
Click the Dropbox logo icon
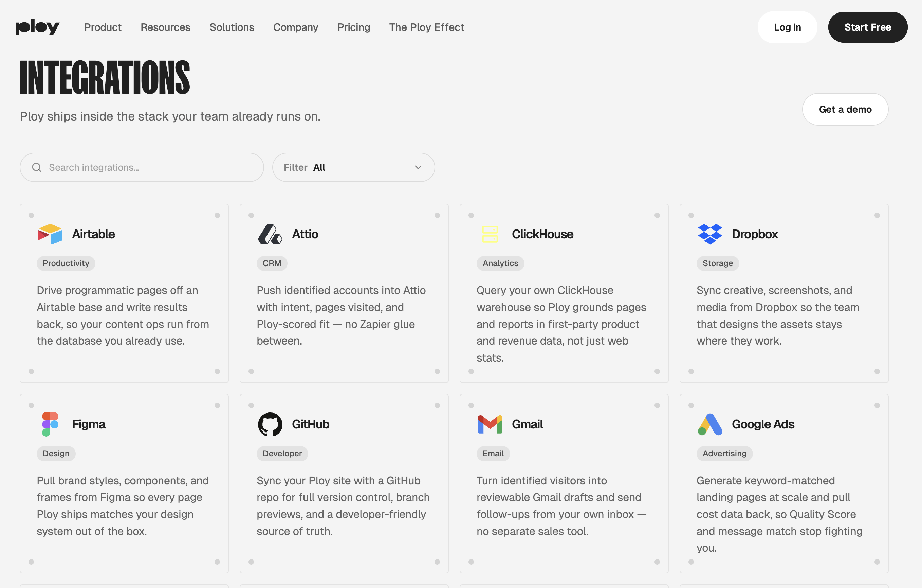click(710, 234)
